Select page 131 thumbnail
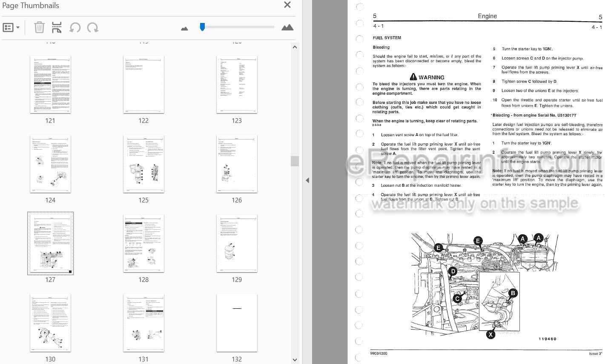This screenshot has height=364, width=605. pyautogui.click(x=143, y=323)
